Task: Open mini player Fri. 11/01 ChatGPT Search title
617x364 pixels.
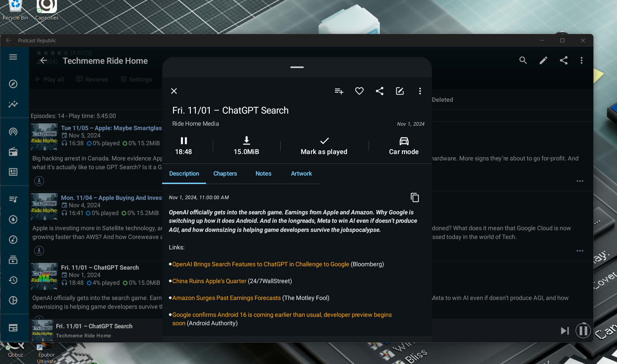Action: pyautogui.click(x=94, y=326)
